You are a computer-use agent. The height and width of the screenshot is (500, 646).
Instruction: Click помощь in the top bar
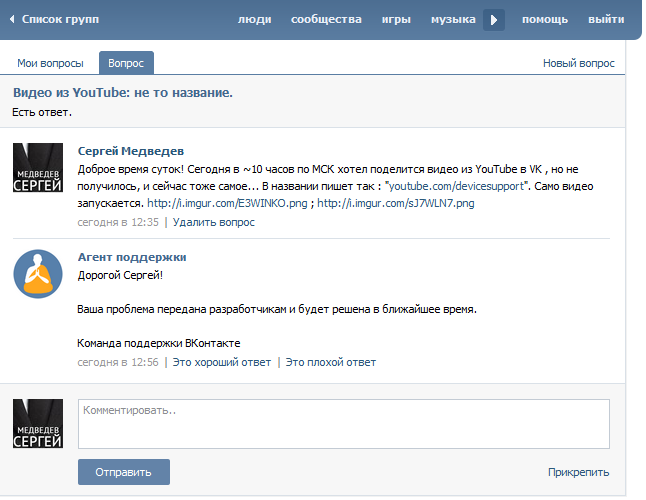545,19
